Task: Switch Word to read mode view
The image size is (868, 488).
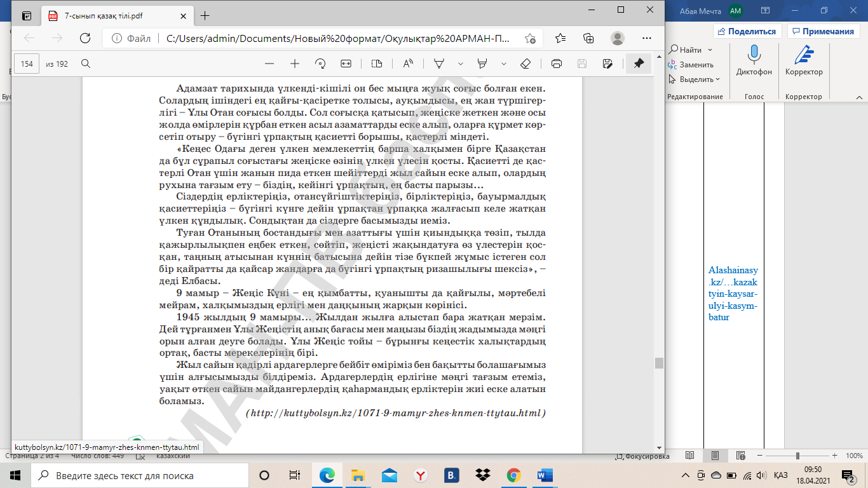Action: pos(689,456)
